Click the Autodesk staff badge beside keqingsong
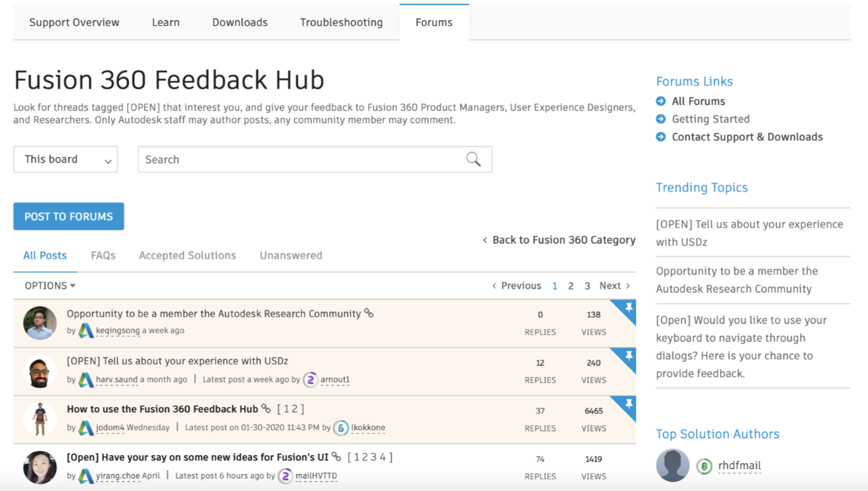This screenshot has height=491, width=868. pyautogui.click(x=86, y=331)
